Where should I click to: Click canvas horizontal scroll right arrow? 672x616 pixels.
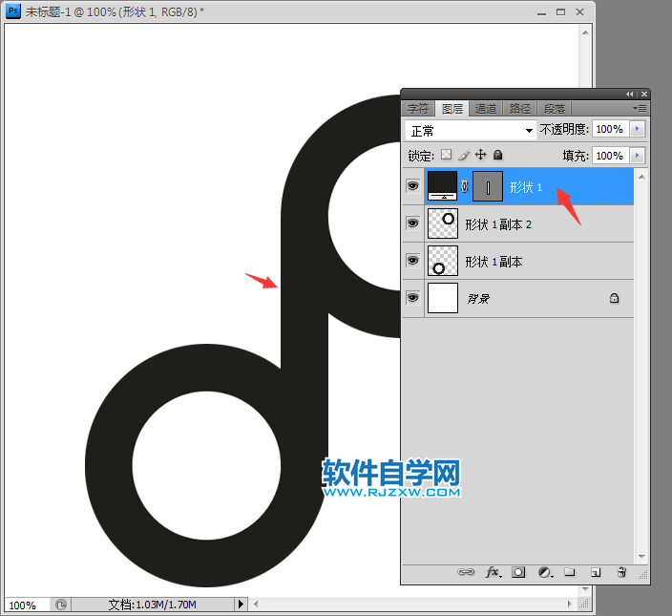click(x=570, y=604)
